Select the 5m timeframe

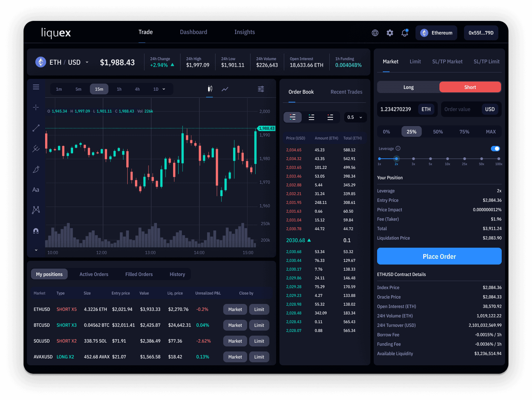point(78,89)
